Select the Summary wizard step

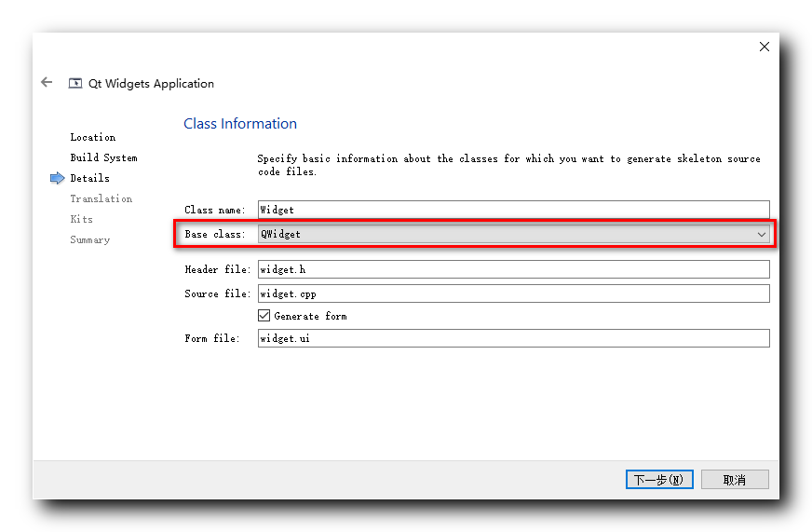(90, 239)
